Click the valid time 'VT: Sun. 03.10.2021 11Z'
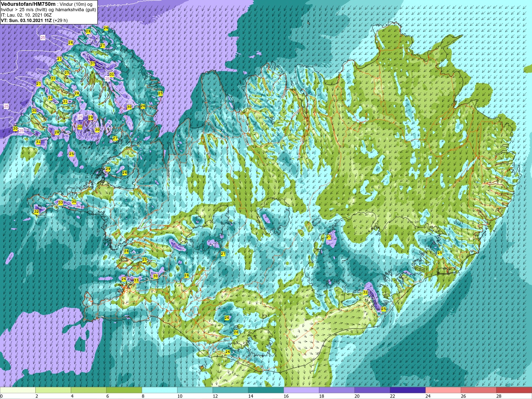 tap(26, 20)
